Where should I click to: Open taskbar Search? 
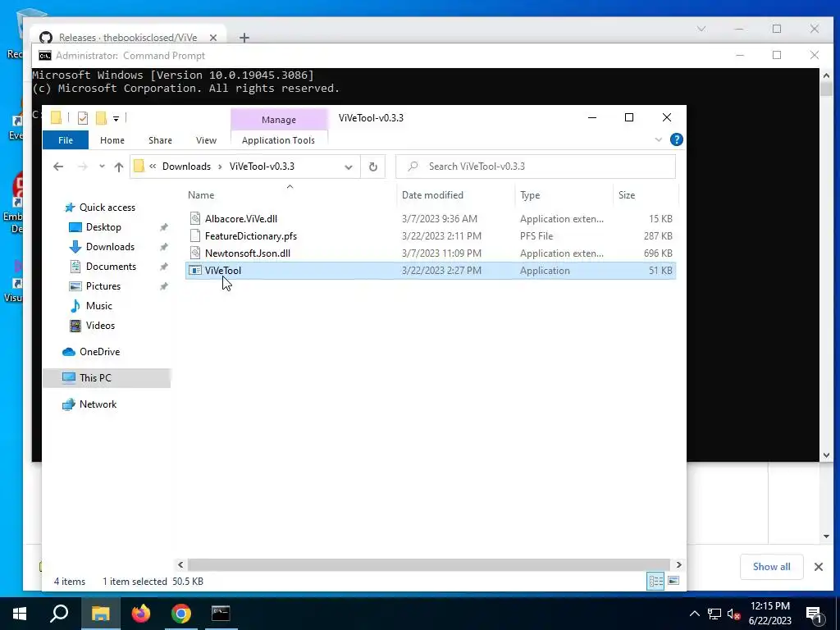coord(59,614)
